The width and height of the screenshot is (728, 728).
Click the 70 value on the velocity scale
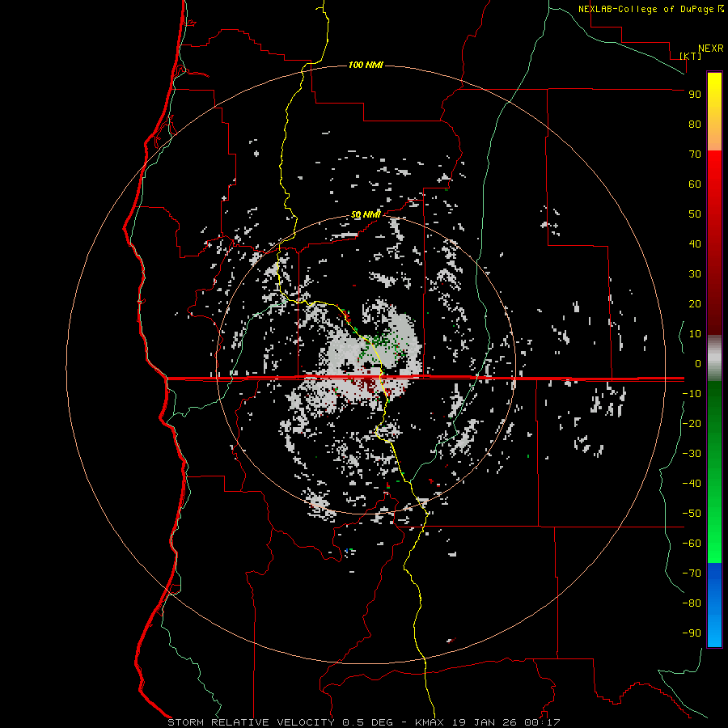click(x=695, y=154)
